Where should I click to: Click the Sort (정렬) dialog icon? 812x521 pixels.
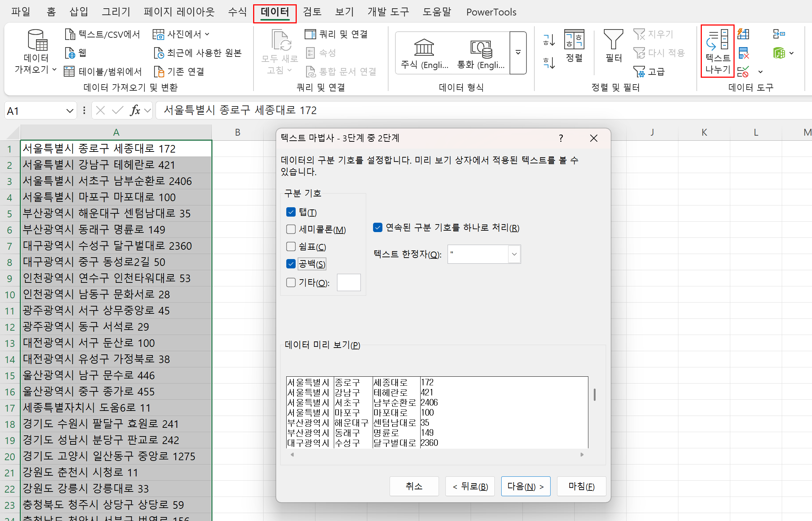click(x=574, y=40)
